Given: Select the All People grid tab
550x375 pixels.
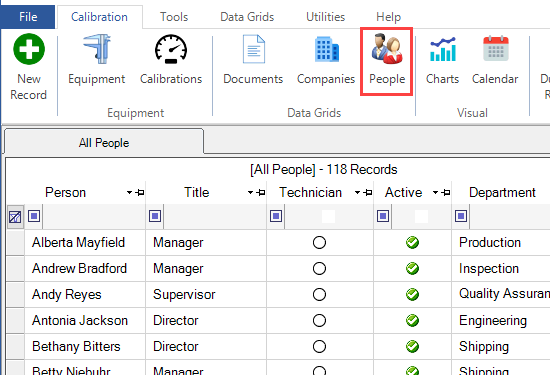Looking at the screenshot, I should click(104, 143).
